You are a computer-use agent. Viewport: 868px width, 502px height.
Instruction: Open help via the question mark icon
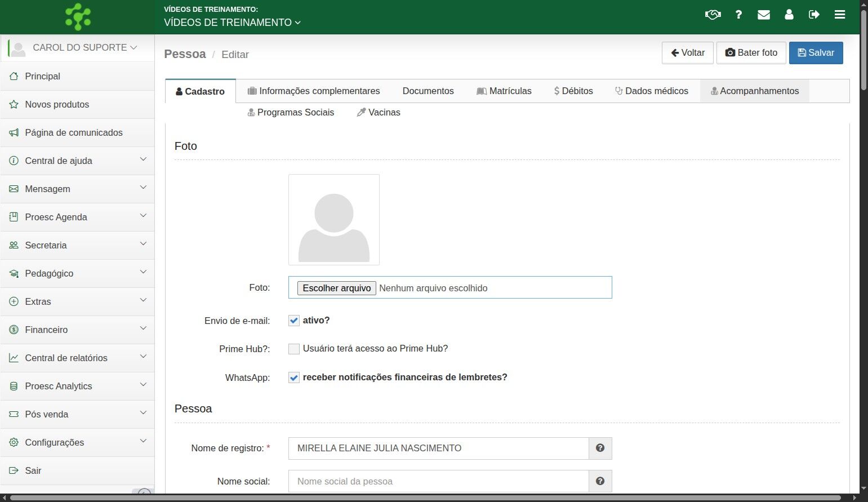tap(738, 15)
